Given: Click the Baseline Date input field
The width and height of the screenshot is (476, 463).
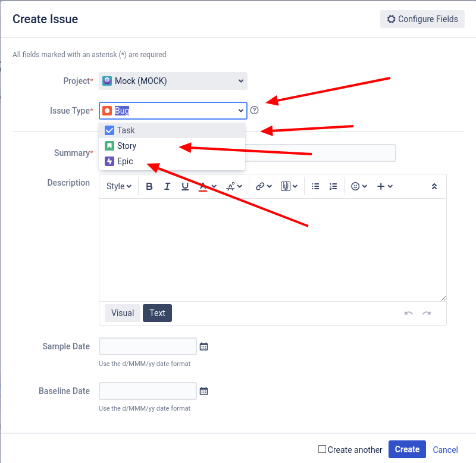Looking at the screenshot, I should (148, 391).
